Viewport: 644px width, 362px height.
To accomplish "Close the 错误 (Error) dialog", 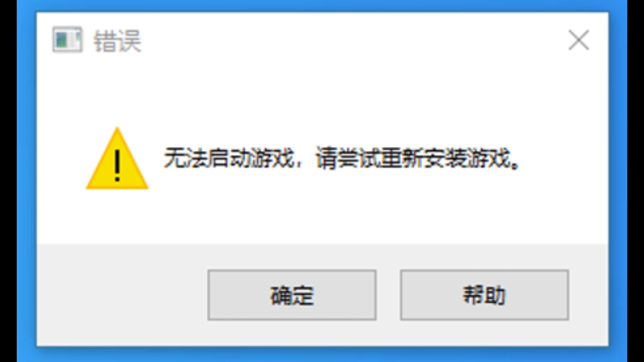I will [x=578, y=39].
